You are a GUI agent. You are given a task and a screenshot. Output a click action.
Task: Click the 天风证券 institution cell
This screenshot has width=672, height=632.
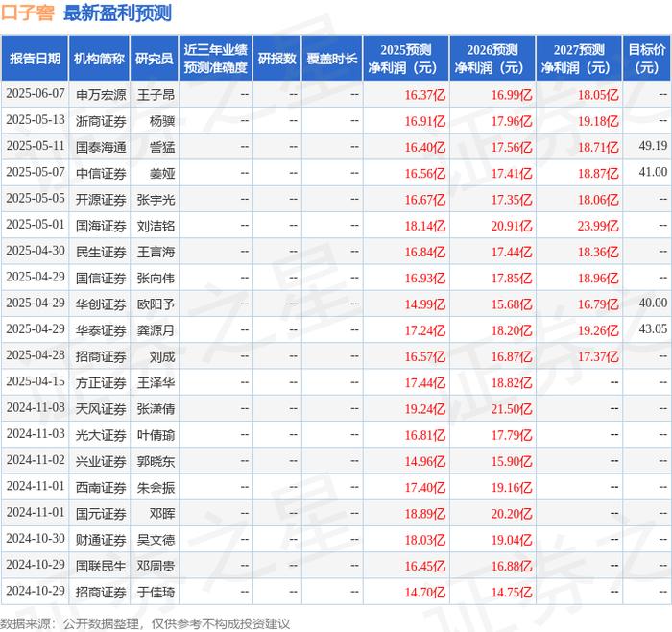point(101,408)
